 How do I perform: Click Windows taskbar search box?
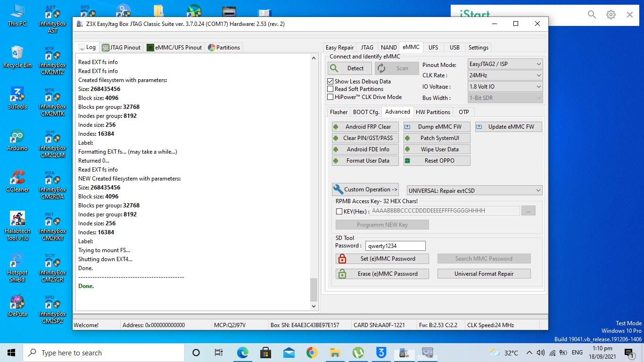(104, 353)
